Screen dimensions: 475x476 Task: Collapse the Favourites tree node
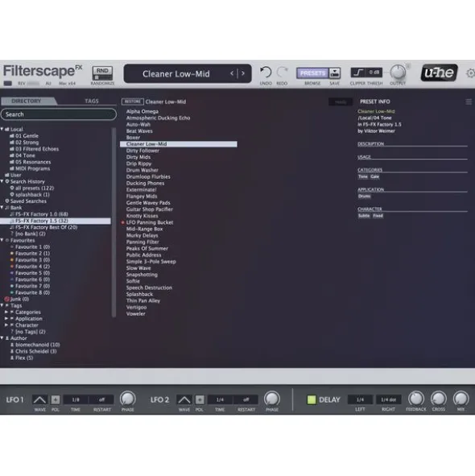[2, 240]
